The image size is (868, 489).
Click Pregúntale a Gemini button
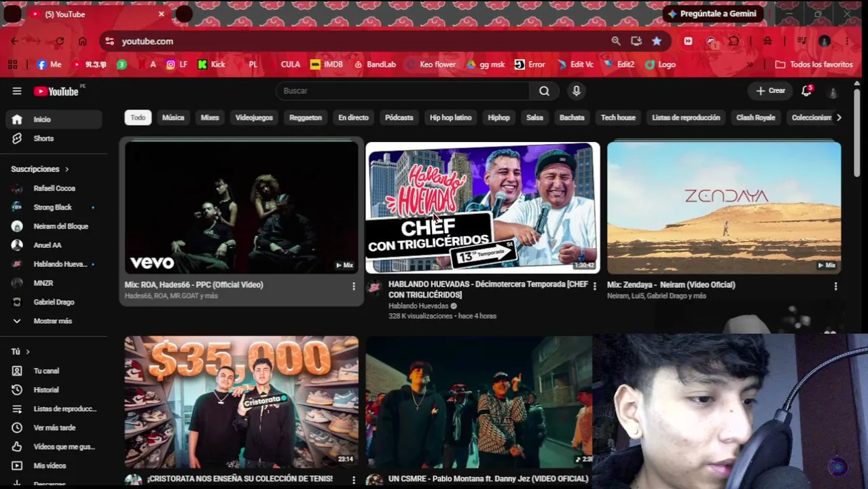tap(712, 14)
